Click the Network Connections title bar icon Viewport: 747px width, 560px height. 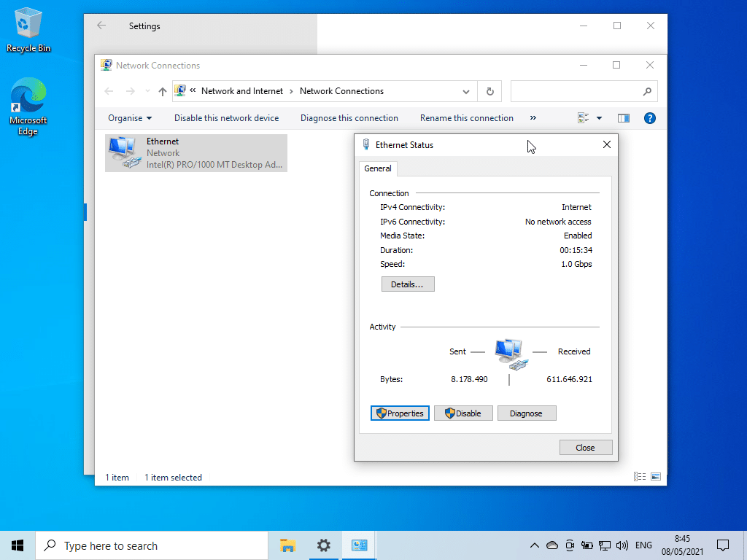pyautogui.click(x=107, y=65)
